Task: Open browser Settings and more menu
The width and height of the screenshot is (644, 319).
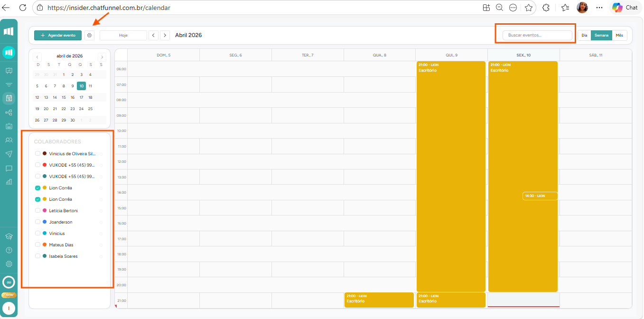Action: pyautogui.click(x=599, y=8)
